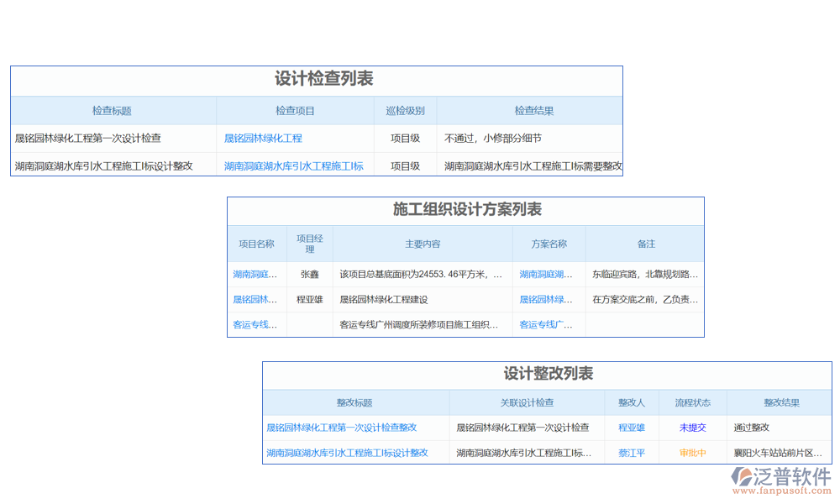The image size is (840, 504).
Task: Click the 主要内容 column header
Action: coord(423,244)
